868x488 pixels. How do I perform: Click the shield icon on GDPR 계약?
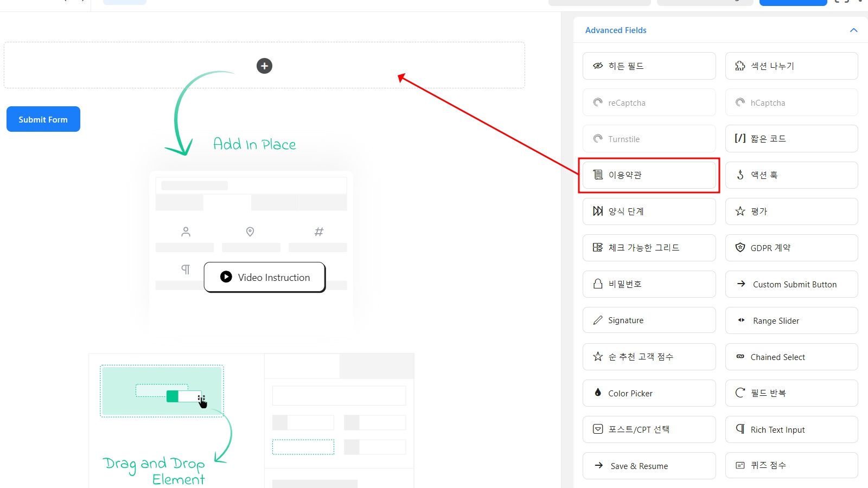pyautogui.click(x=740, y=247)
